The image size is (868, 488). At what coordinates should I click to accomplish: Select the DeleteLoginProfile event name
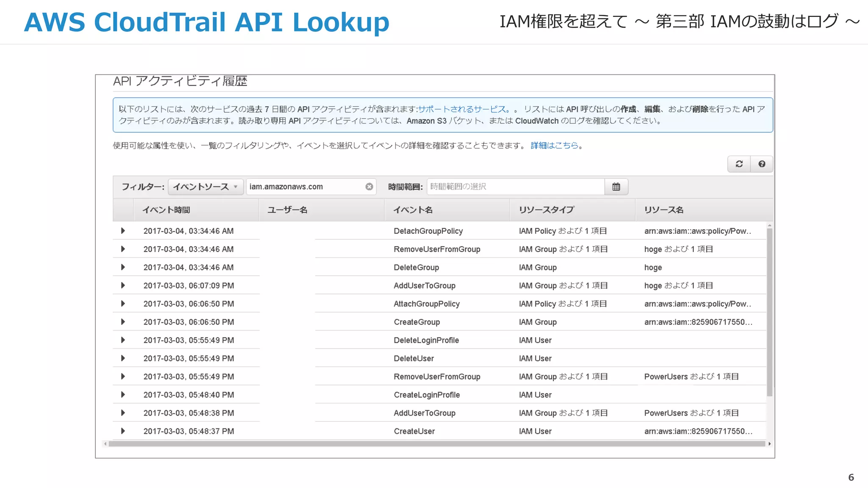click(426, 340)
